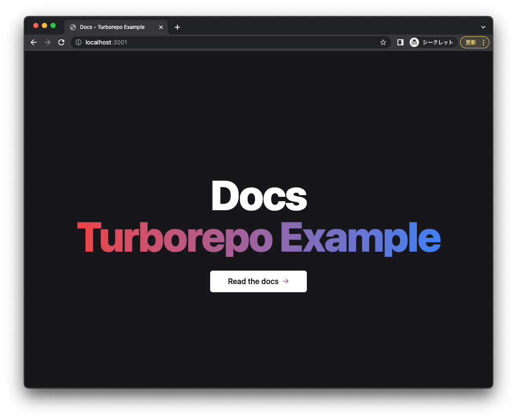Maximize the window with green button

pos(53,26)
